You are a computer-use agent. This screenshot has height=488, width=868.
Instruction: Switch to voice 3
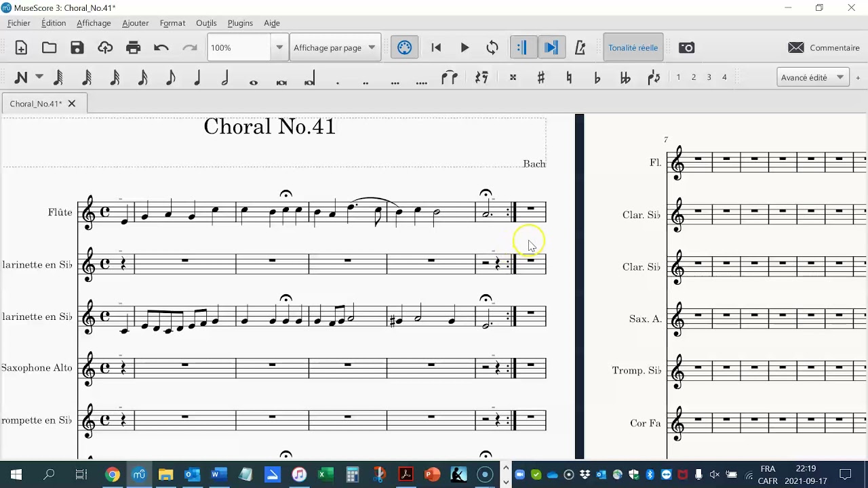click(709, 77)
